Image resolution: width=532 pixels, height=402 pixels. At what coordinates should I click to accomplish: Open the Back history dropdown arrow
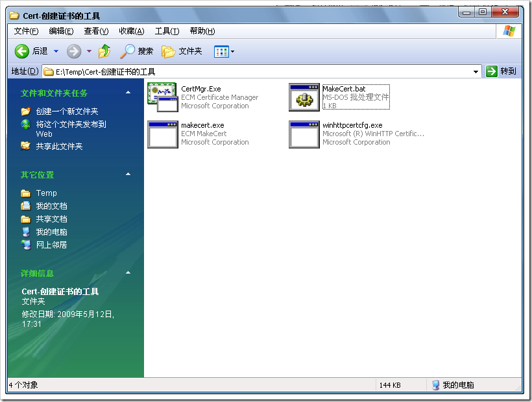56,51
